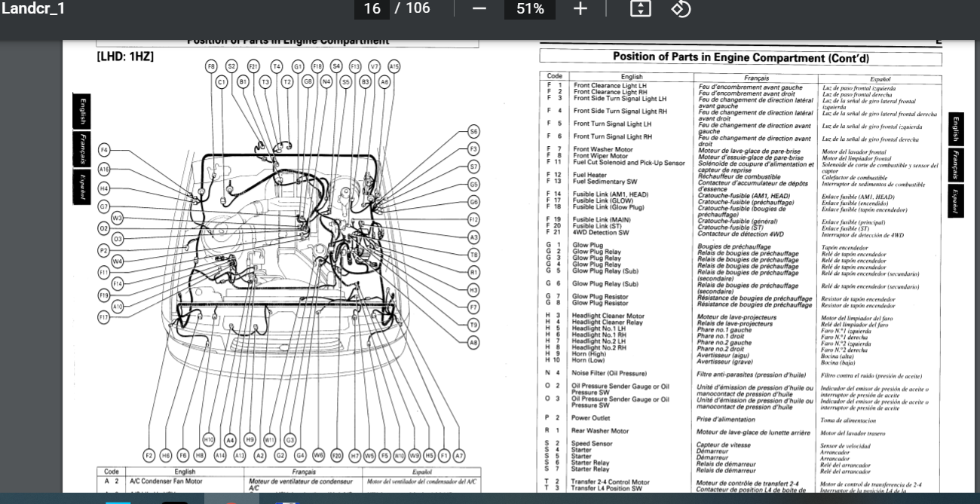Click the zoom in plus icon

point(580,9)
